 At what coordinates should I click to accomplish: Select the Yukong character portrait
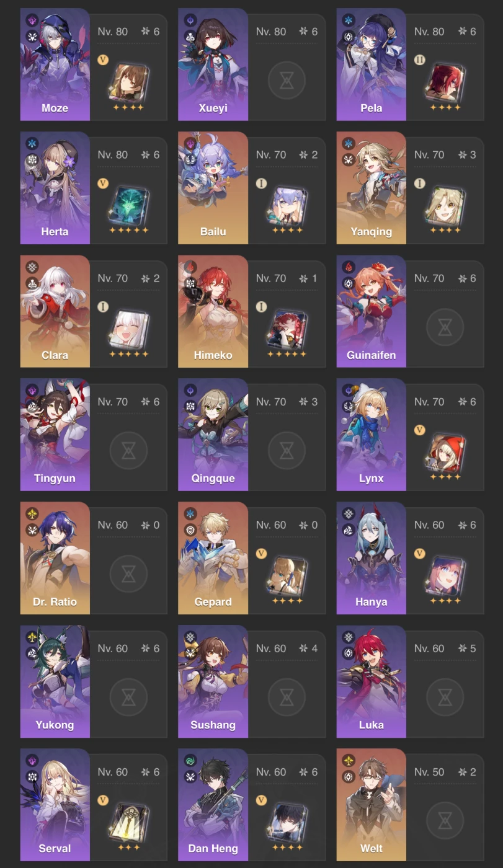click(x=55, y=681)
